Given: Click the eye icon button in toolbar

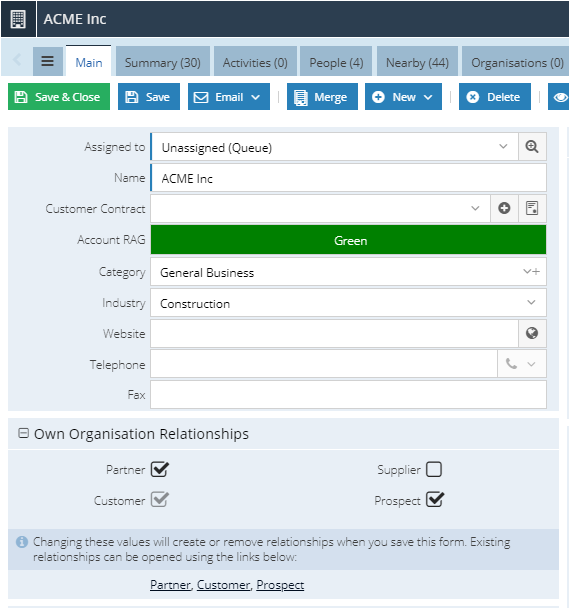Looking at the screenshot, I should tap(559, 97).
